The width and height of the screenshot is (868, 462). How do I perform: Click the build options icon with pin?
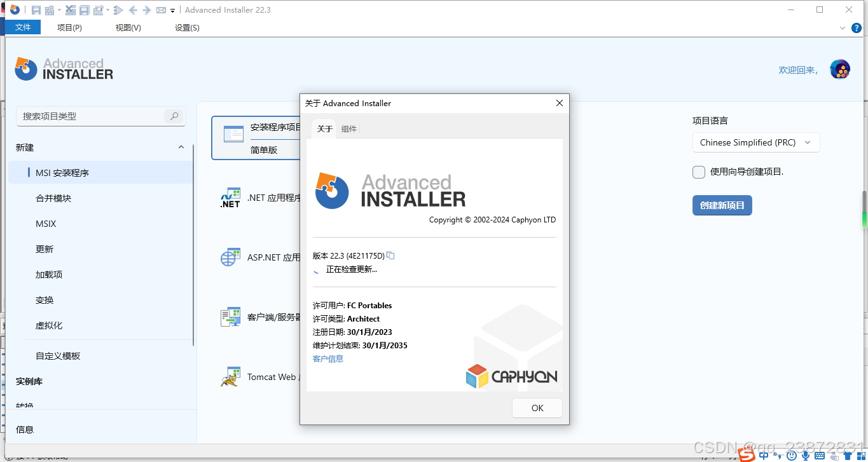[x=98, y=10]
